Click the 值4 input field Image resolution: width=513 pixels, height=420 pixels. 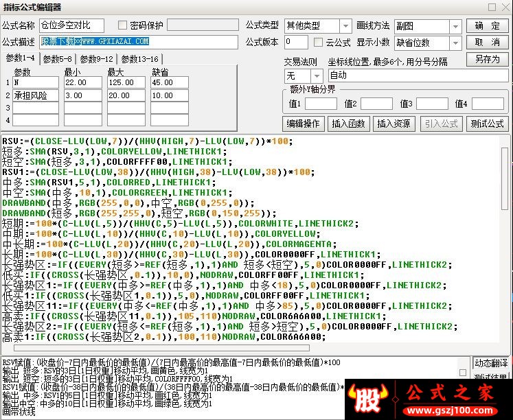coord(488,104)
